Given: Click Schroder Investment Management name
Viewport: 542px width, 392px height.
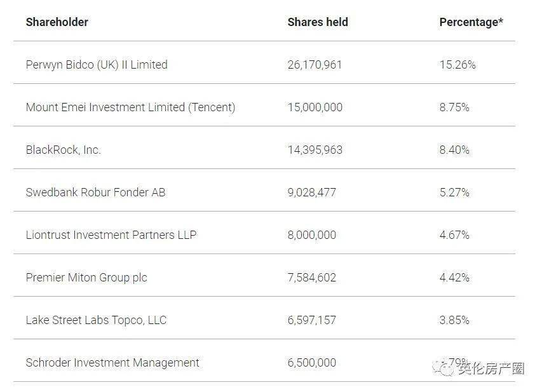Looking at the screenshot, I should click(x=112, y=363).
